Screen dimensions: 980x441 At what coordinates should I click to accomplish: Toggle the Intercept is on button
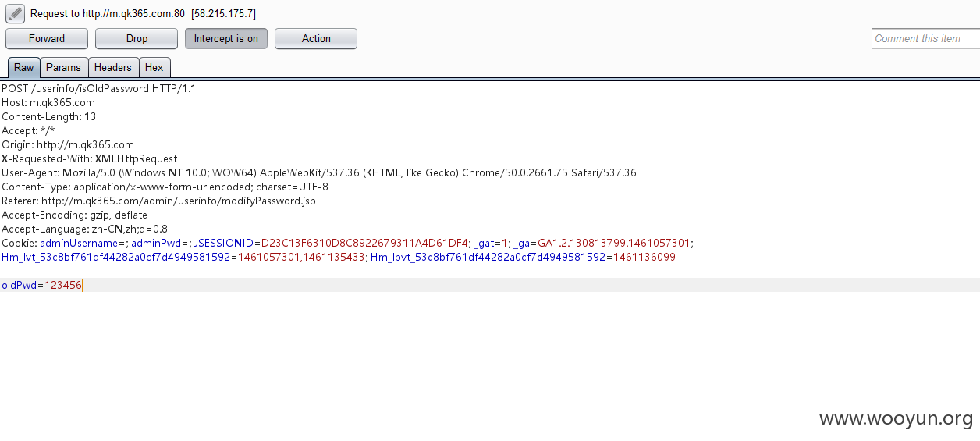pyautogui.click(x=226, y=38)
